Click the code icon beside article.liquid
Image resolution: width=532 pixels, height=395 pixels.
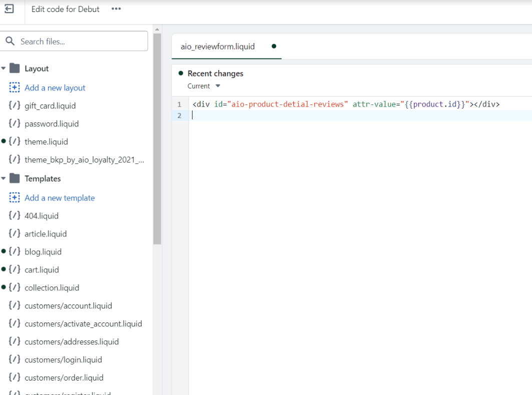(x=14, y=233)
